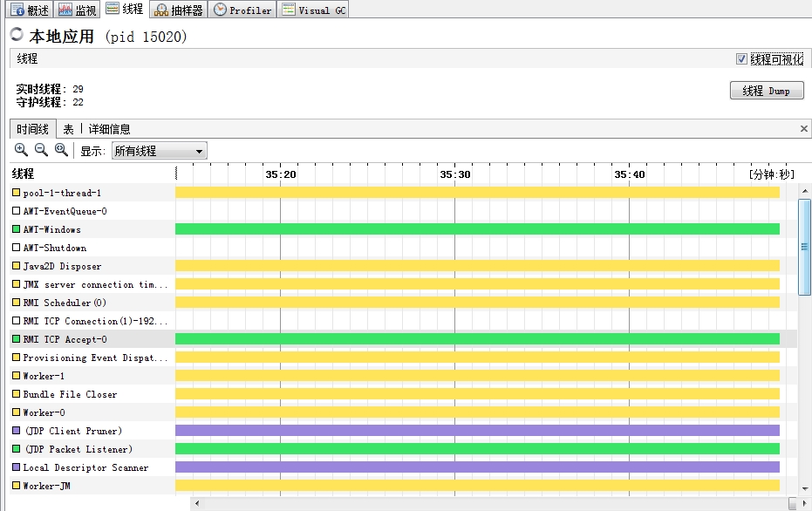
Task: Click the state icon of Provisioning Event Dispatcher
Action: pos(16,358)
